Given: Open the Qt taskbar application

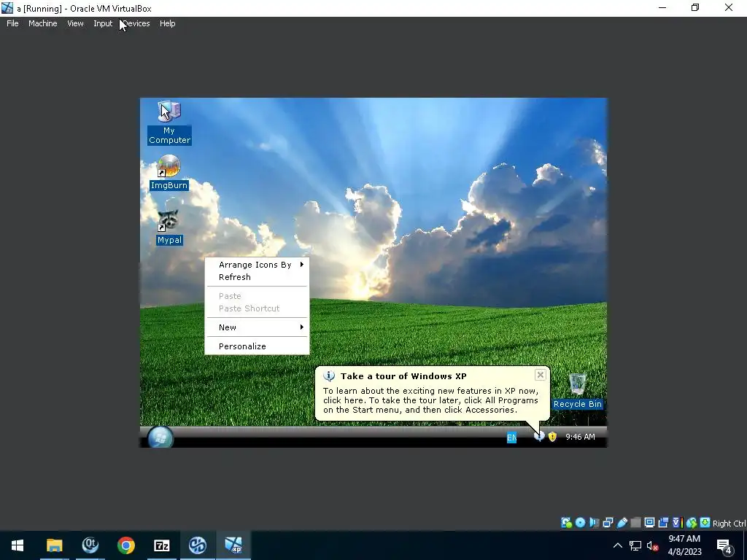Looking at the screenshot, I should point(90,545).
